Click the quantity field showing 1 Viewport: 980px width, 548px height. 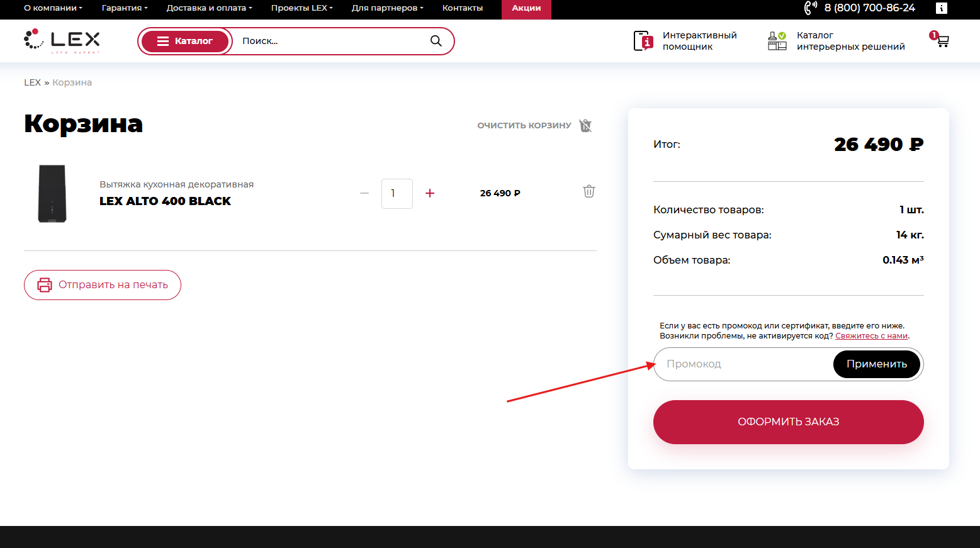point(397,193)
